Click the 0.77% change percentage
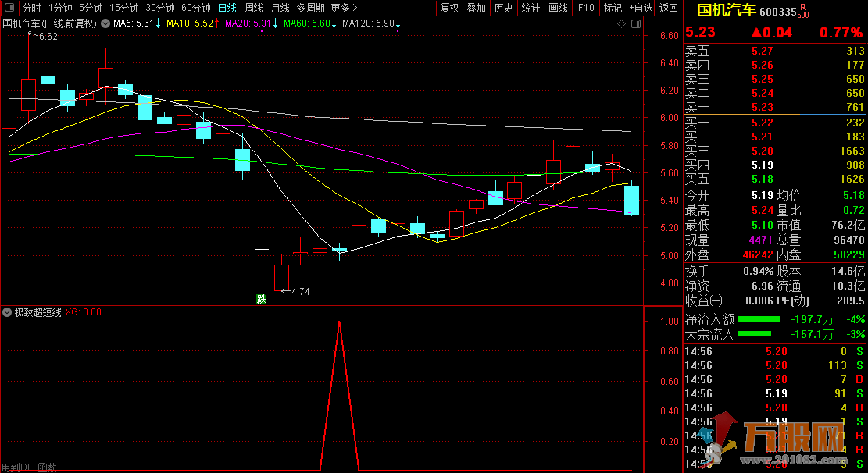The width and height of the screenshot is (868, 473). [x=841, y=33]
